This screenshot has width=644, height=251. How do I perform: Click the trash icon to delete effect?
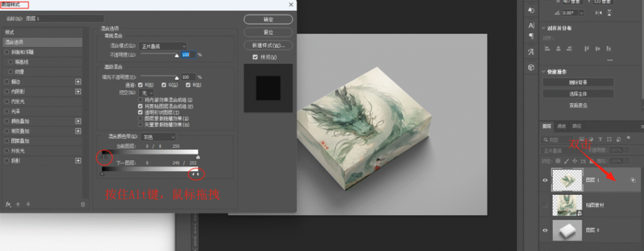pyautogui.click(x=82, y=204)
